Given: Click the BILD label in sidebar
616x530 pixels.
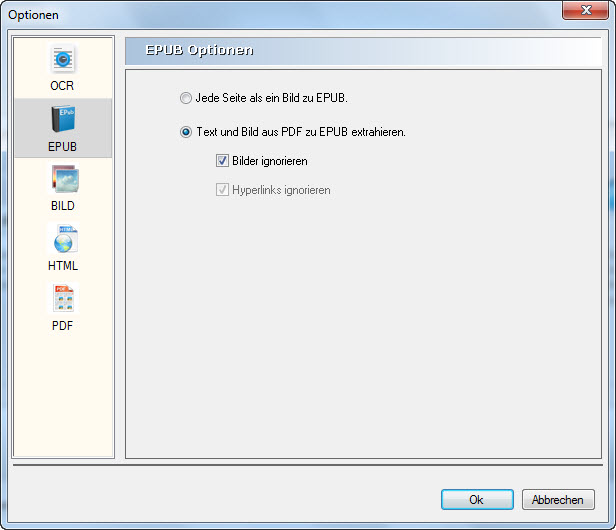Looking at the screenshot, I should (63, 206).
